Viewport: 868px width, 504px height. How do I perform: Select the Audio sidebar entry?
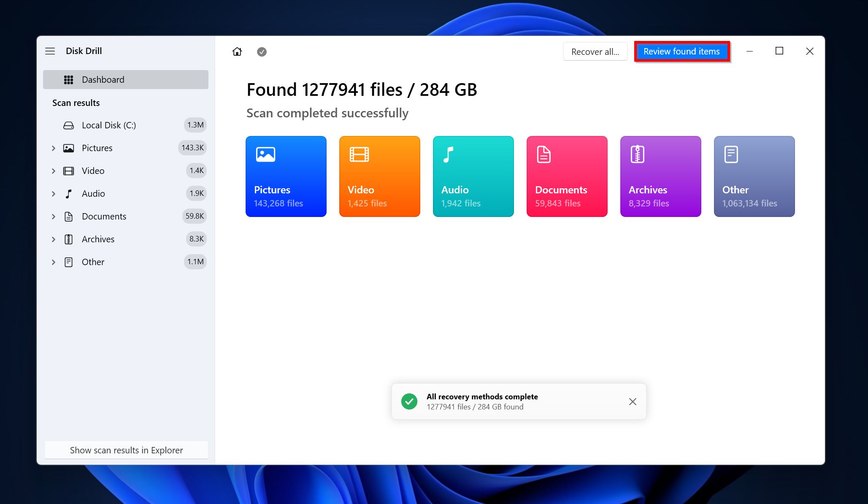pos(94,193)
